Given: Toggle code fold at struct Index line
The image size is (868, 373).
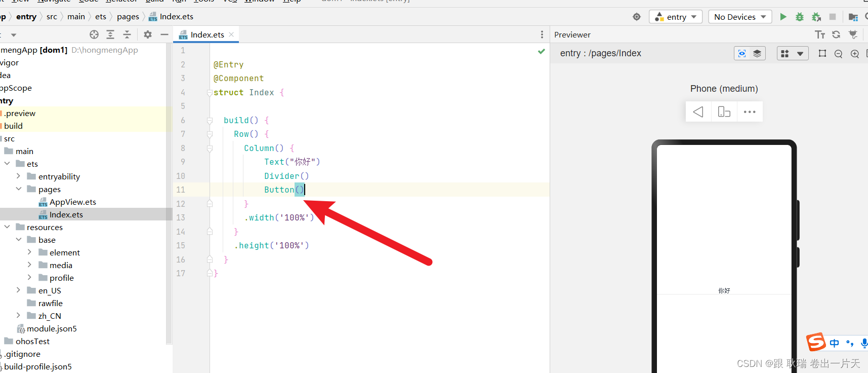Looking at the screenshot, I should coord(210,93).
